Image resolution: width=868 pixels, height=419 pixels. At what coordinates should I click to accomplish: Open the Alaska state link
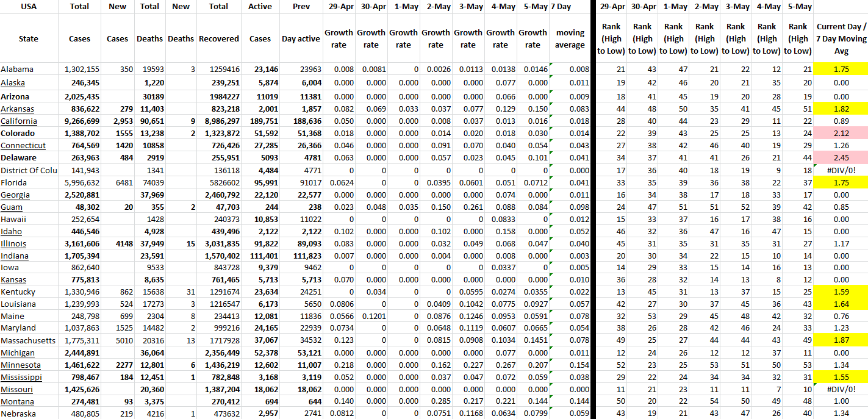click(13, 83)
